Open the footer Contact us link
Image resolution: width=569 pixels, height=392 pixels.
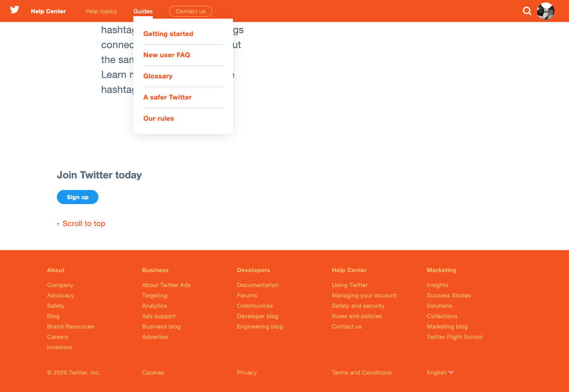coord(347,326)
